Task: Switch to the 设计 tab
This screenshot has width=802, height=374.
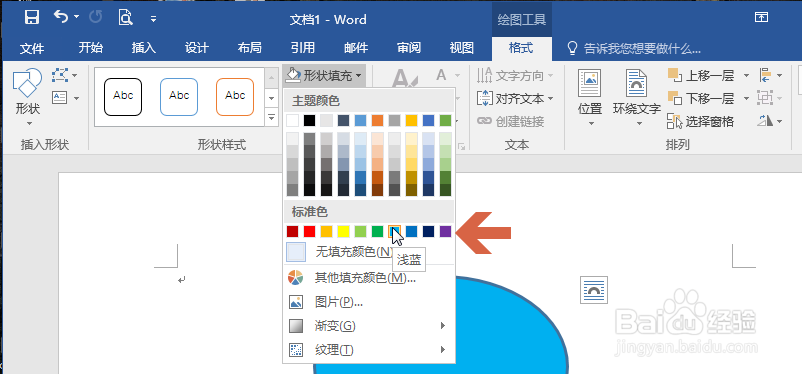Action: pos(197,48)
